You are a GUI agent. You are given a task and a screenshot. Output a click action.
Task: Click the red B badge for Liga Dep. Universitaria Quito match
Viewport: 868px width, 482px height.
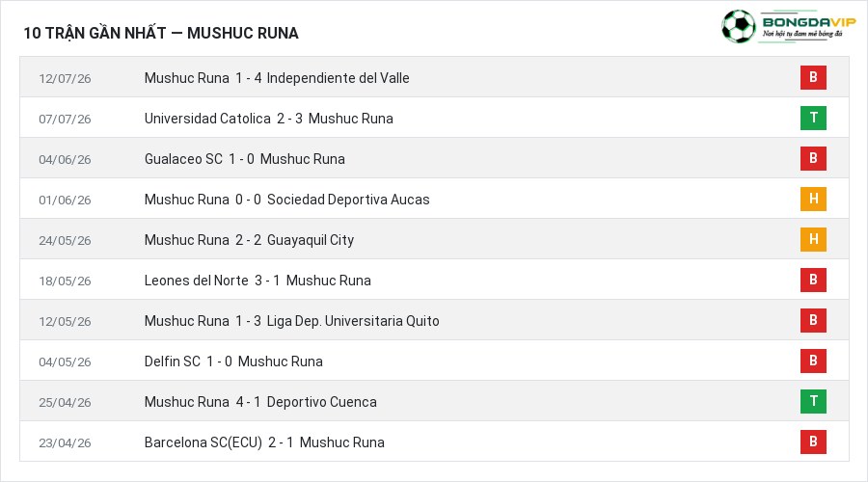pyautogui.click(x=813, y=320)
